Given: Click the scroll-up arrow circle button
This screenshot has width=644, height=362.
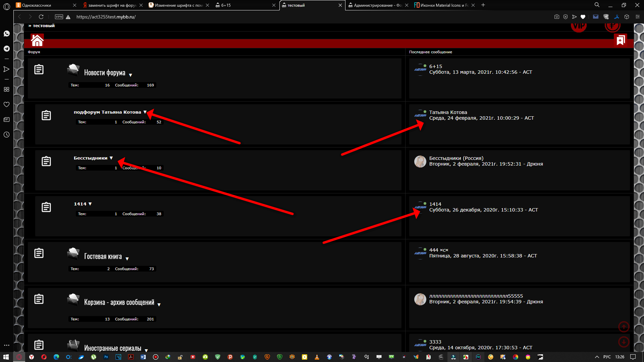Looking at the screenshot, I should 624,326.
